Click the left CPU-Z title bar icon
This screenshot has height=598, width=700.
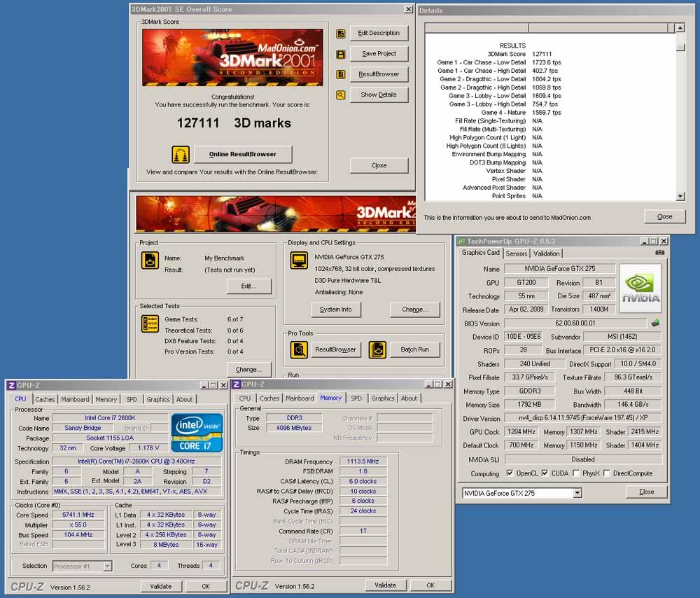12,385
